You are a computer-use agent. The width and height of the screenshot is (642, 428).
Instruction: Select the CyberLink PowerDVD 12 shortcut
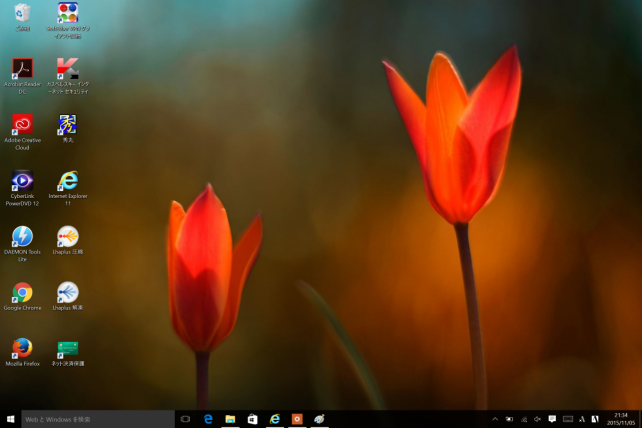pyautogui.click(x=23, y=188)
